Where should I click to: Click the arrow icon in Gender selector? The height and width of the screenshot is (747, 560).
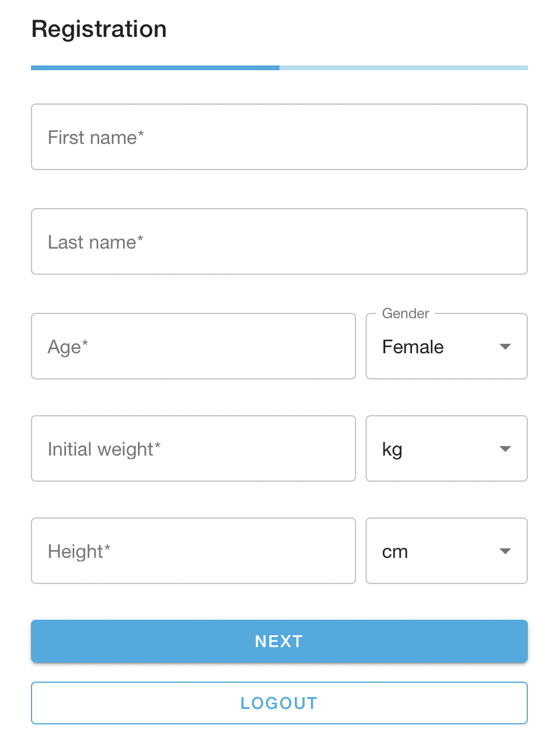(x=505, y=347)
